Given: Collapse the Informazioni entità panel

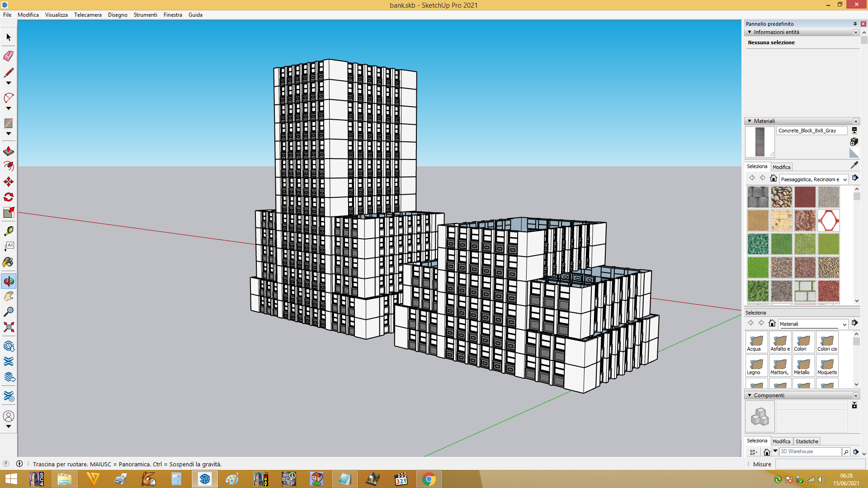Looking at the screenshot, I should 750,32.
